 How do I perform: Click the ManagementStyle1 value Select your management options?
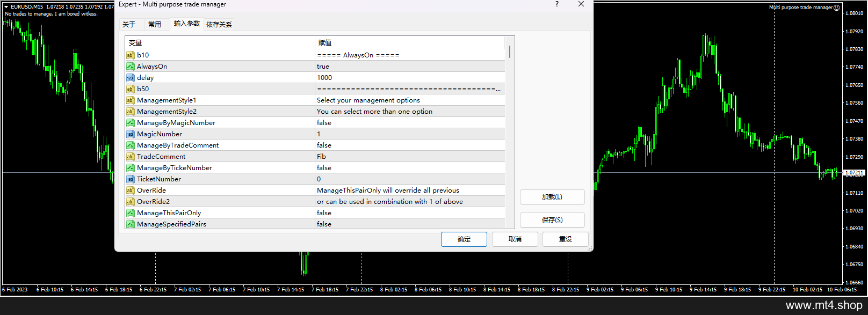(368, 100)
